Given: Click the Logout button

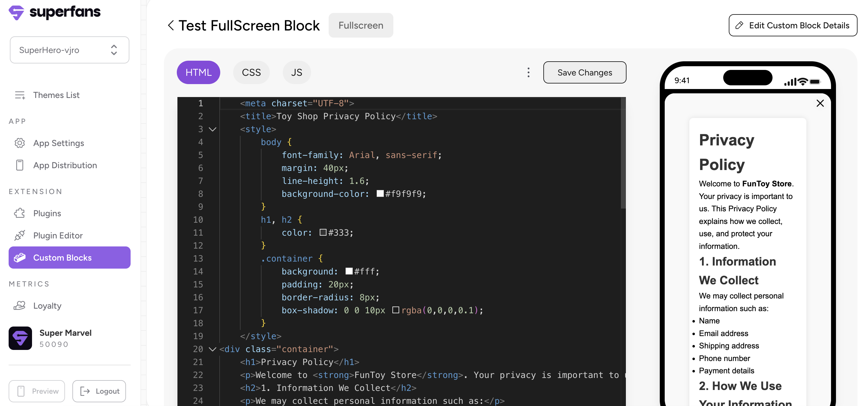Looking at the screenshot, I should [99, 391].
